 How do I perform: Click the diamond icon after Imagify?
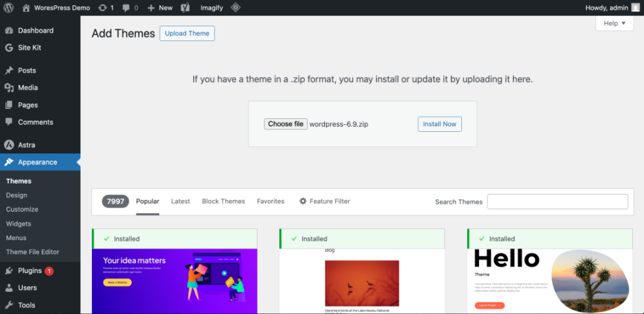point(235,7)
